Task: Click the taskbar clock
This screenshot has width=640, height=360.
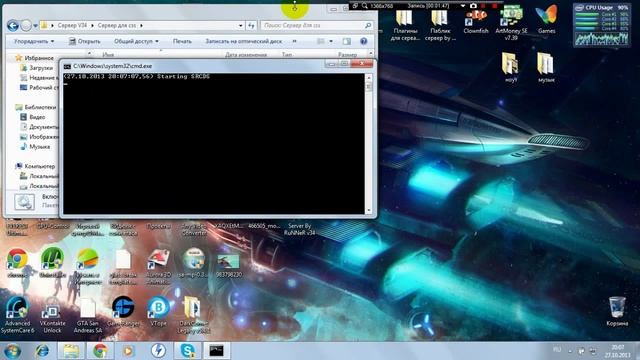Action: [x=618, y=351]
